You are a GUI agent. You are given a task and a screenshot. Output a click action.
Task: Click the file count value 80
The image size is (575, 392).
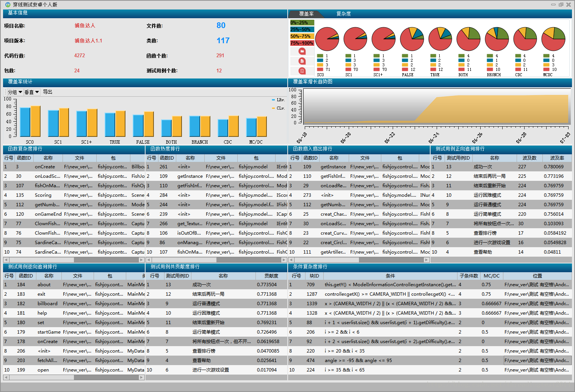click(221, 25)
